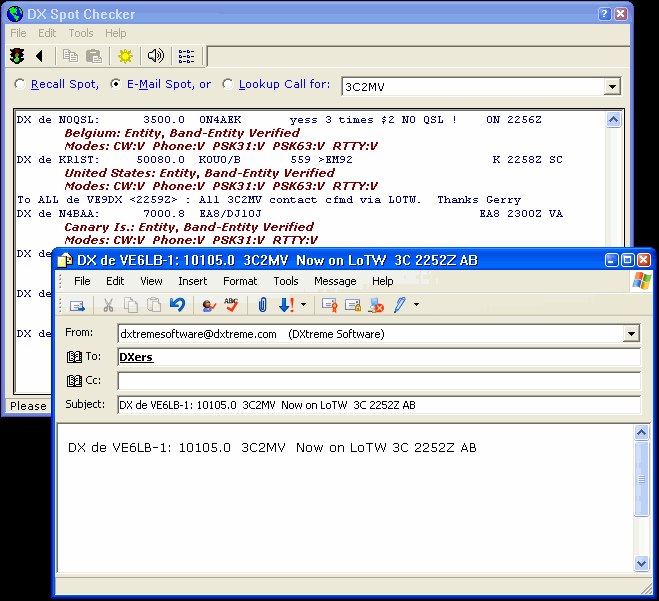Viewport: 659px width, 601px height.
Task: Select the Lookup Call for radio button
Action: pos(227,84)
